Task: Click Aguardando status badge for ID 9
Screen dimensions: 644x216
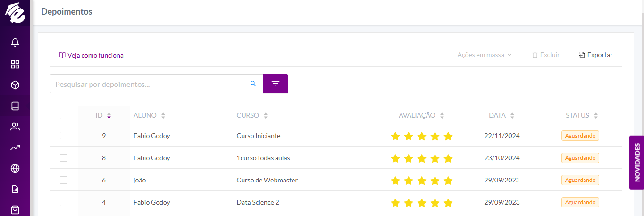Action: [x=580, y=136]
